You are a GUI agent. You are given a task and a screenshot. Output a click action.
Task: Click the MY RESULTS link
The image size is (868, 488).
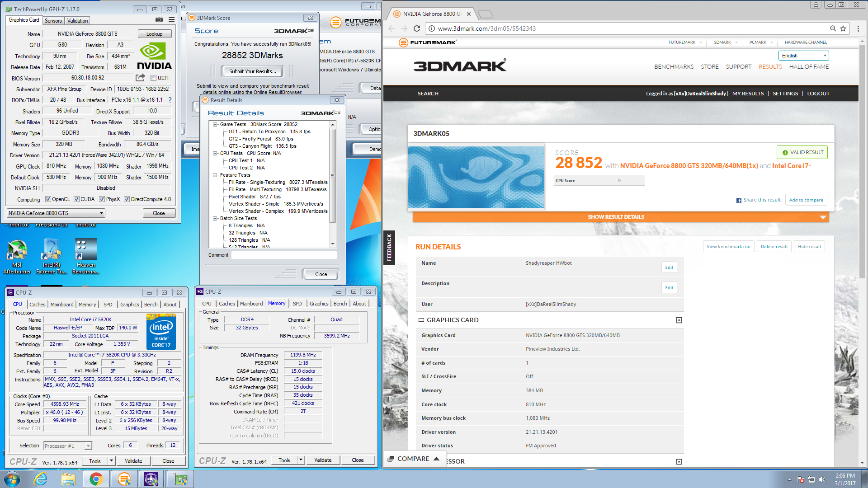(x=748, y=94)
